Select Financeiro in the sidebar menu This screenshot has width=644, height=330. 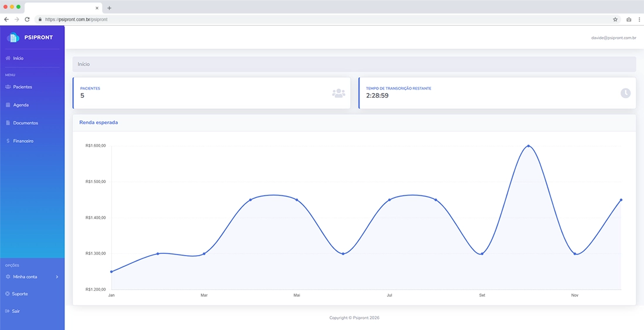point(23,141)
